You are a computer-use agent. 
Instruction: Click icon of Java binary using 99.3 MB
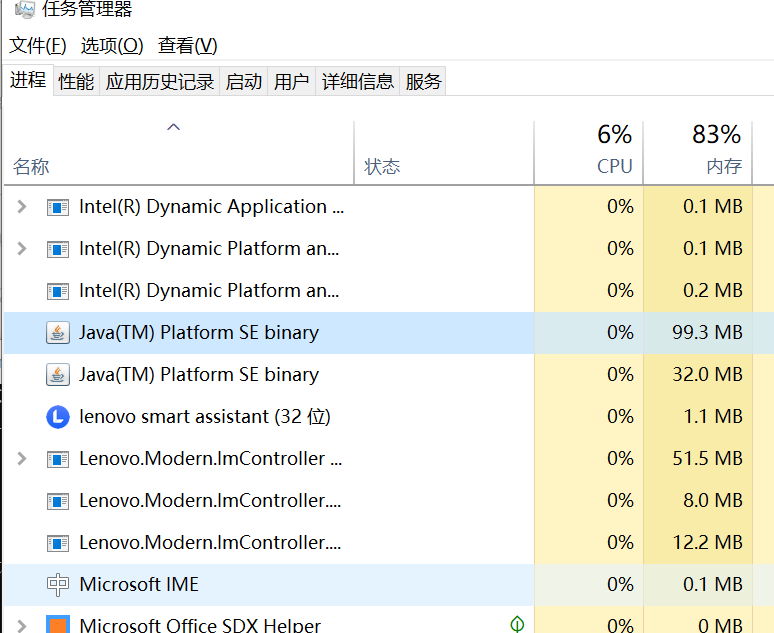coord(58,333)
